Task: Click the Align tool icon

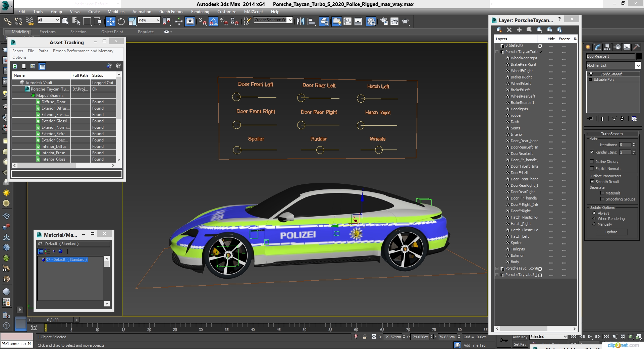Action: click(x=312, y=21)
